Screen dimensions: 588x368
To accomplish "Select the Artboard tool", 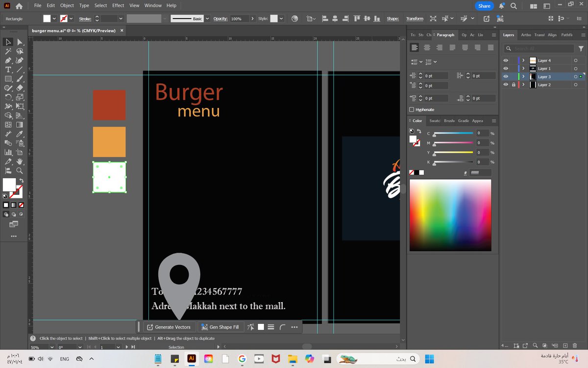I will 20,152.
